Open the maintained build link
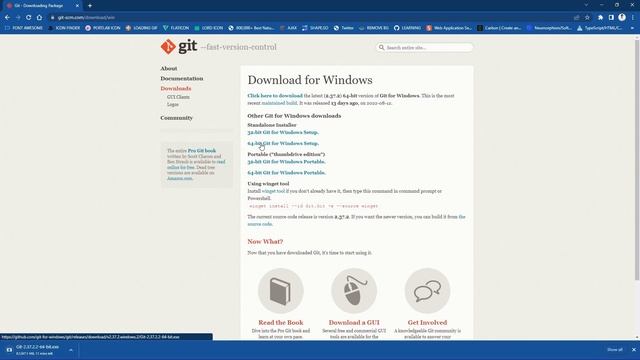The image size is (640, 360). click(x=279, y=103)
